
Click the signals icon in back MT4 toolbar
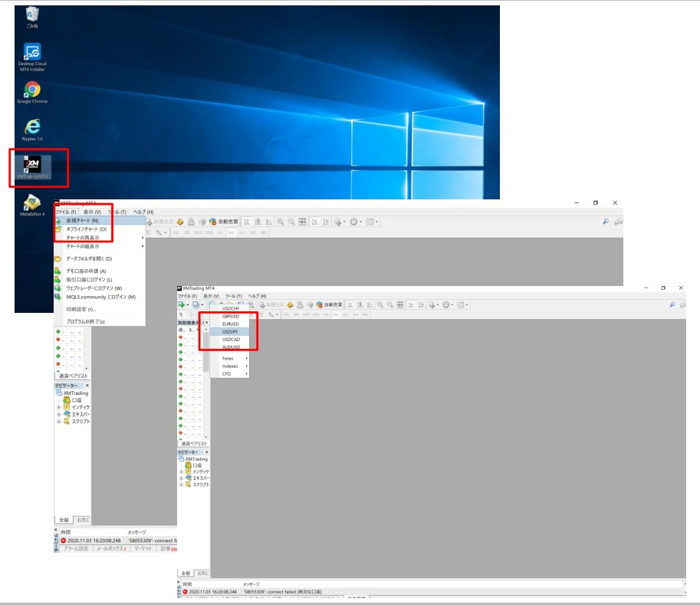point(202,222)
